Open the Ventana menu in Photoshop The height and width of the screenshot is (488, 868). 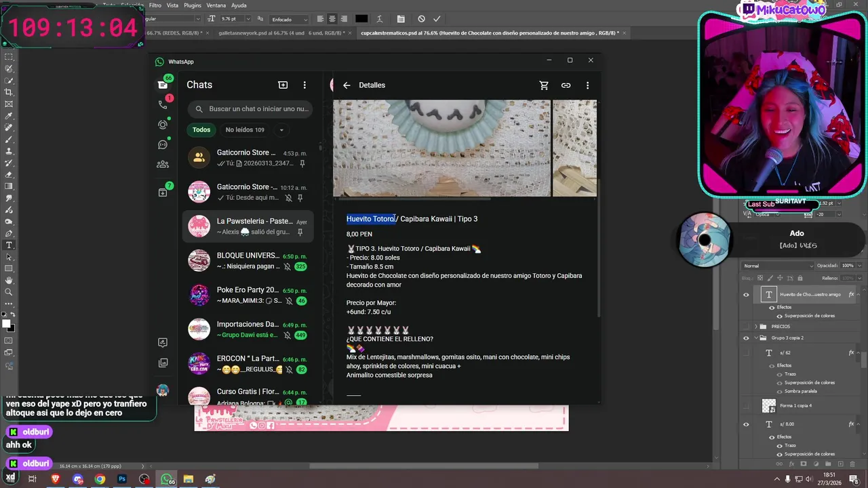click(216, 5)
